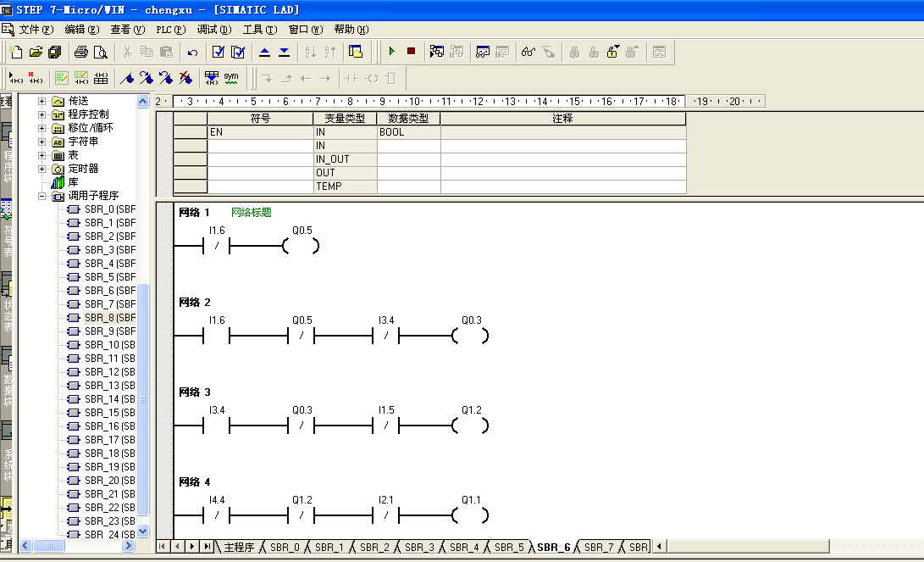Image resolution: width=924 pixels, height=562 pixels.
Task: Click the Print icon
Action: click(81, 52)
